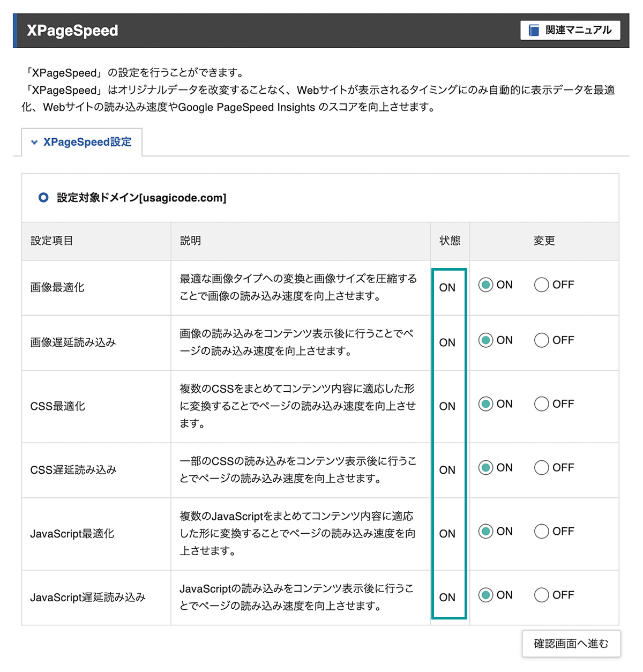Select ON for CSS遅延読み込み
Screen dimensions: 643x672
486,467
